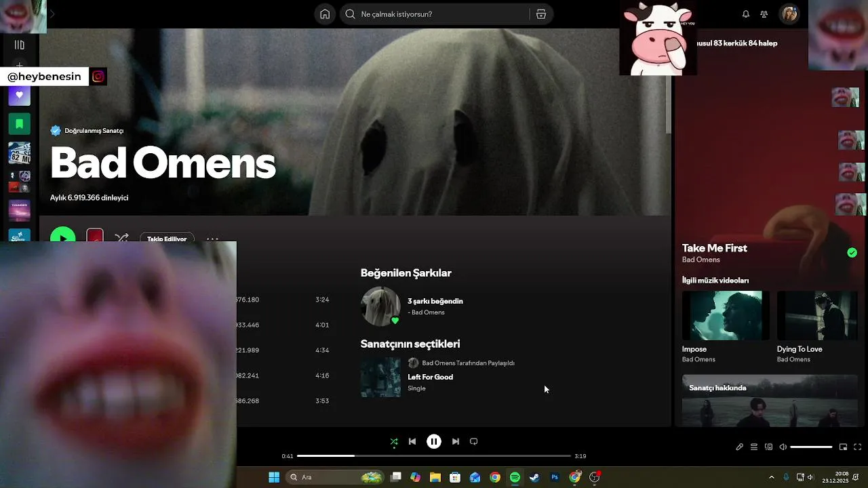This screenshot has height=488, width=868.
Task: Skip to next track
Action: [456, 441]
